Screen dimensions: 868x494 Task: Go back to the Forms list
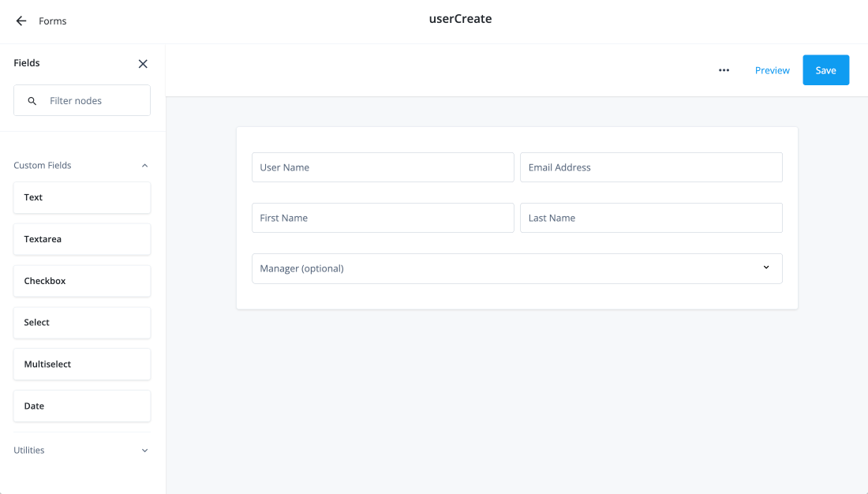click(21, 21)
